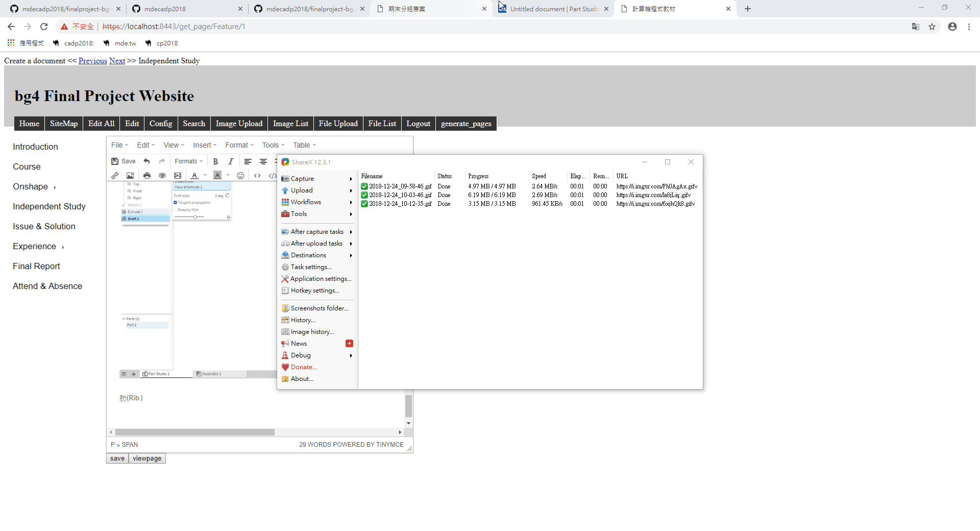
Task: Insert an image using the picture icon
Action: [x=130, y=176]
